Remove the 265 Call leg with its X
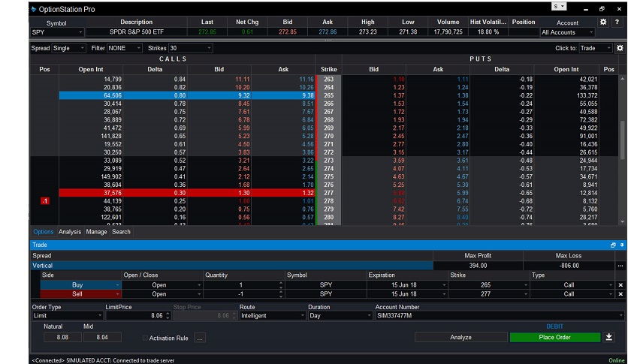This screenshot has height=364, width=628. (620, 284)
